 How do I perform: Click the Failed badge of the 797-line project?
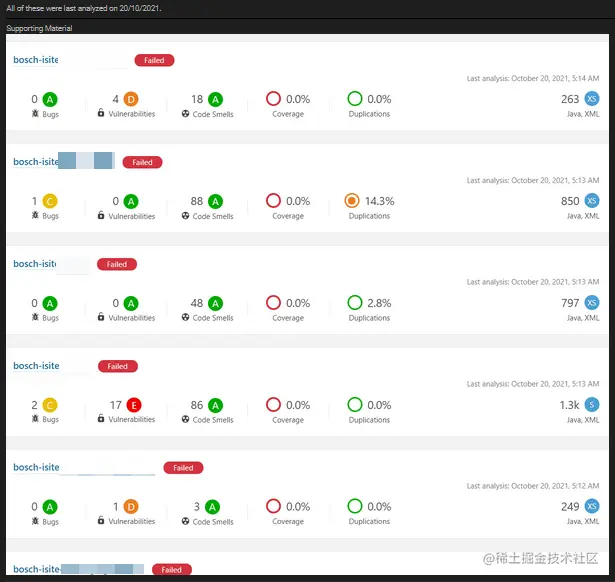117,264
